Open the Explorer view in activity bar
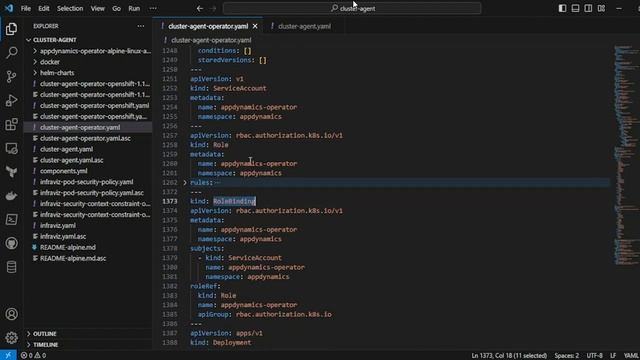The width and height of the screenshot is (640, 360). click(x=11, y=29)
